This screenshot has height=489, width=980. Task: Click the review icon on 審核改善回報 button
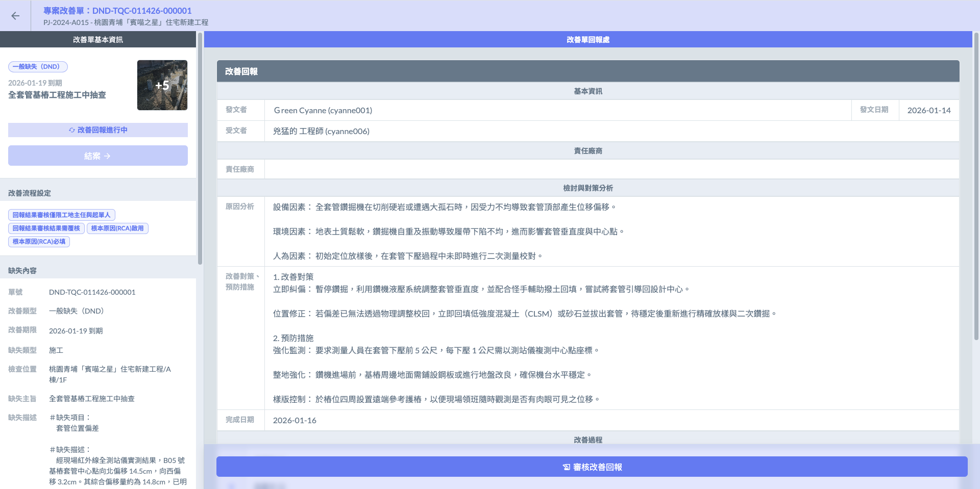coord(566,467)
